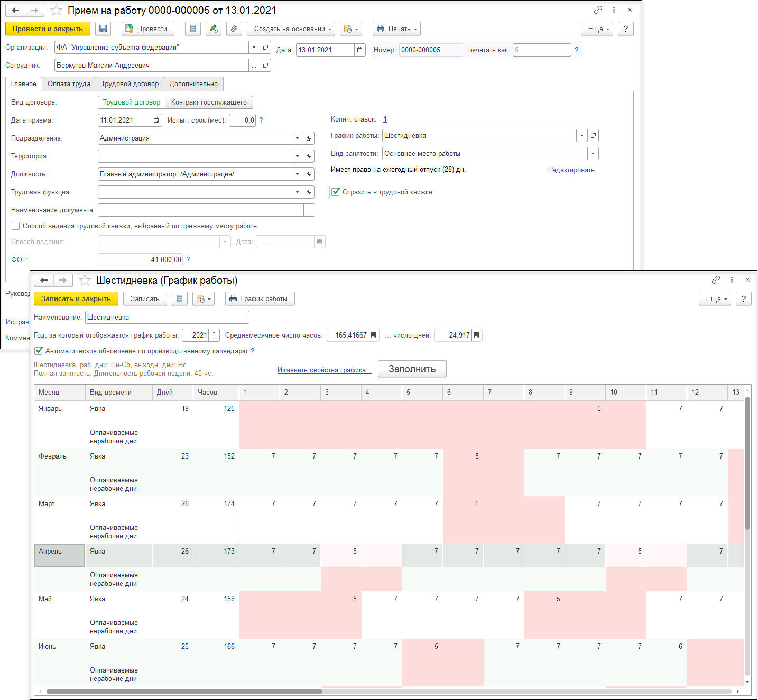758x700 pixels.
Task: Open the Организация record with its open icon
Action: point(265,47)
